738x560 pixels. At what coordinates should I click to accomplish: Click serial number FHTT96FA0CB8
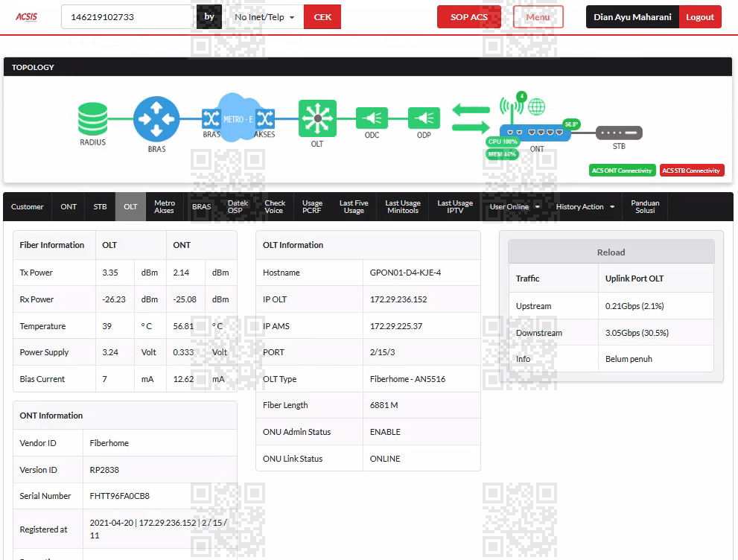pos(120,496)
